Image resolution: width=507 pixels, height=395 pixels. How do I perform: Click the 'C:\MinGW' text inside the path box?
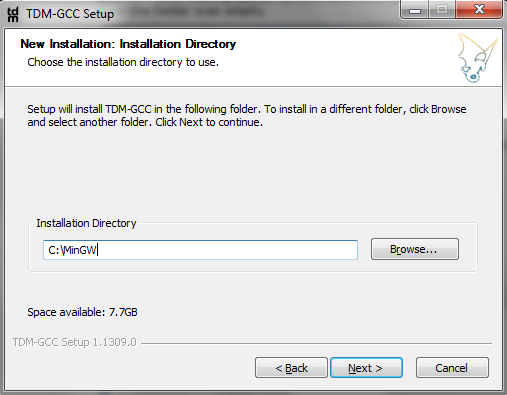[72, 250]
